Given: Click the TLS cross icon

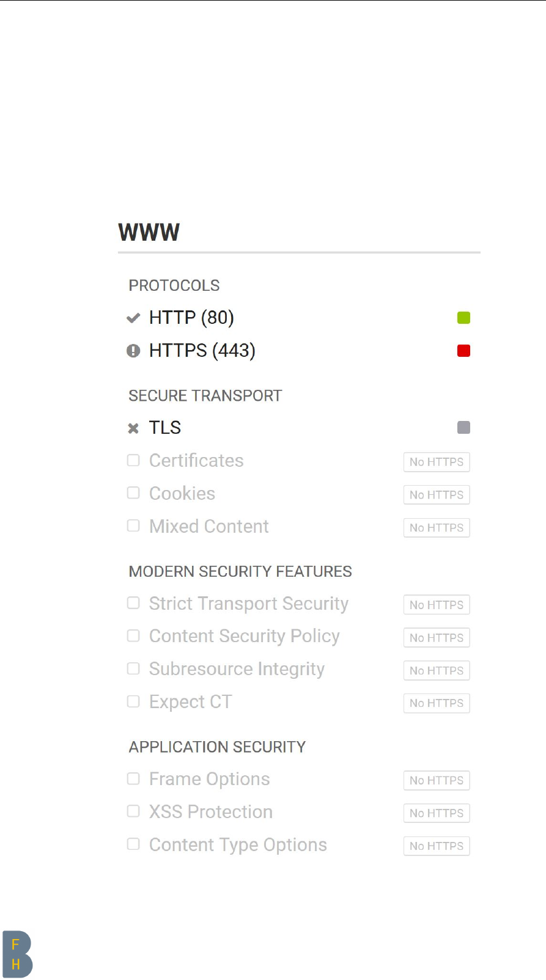Looking at the screenshot, I should pos(133,428).
